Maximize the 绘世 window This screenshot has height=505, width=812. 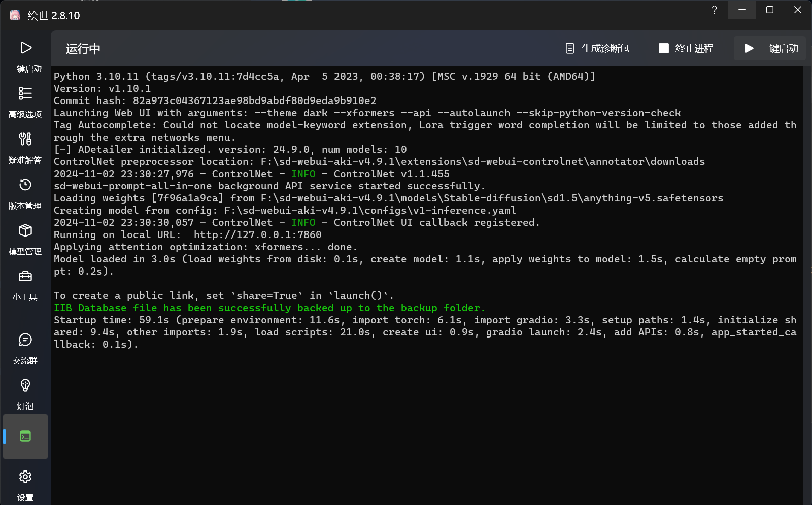pos(770,10)
